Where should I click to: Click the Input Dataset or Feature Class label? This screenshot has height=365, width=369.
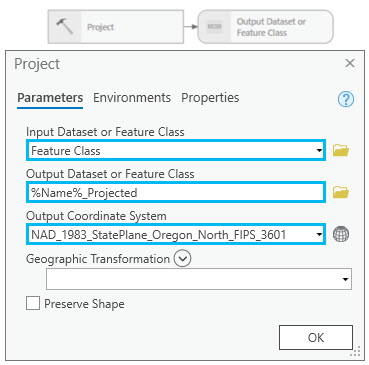pyautogui.click(x=105, y=132)
